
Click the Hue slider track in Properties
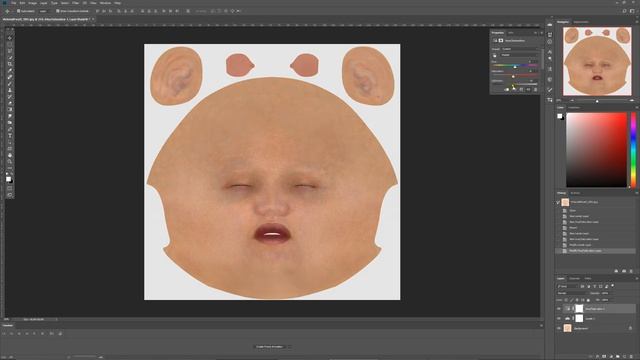(516, 65)
